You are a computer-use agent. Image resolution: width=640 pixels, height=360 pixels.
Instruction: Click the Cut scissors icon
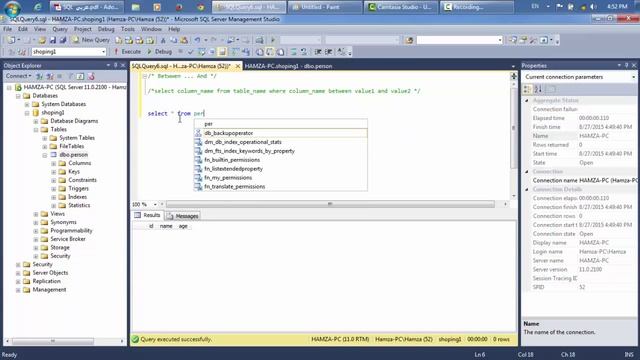tap(163, 40)
